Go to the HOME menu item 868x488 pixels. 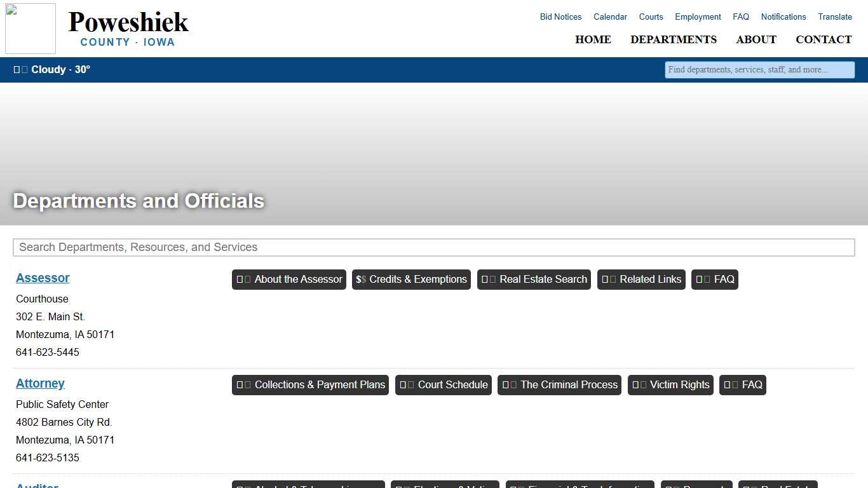coord(593,39)
